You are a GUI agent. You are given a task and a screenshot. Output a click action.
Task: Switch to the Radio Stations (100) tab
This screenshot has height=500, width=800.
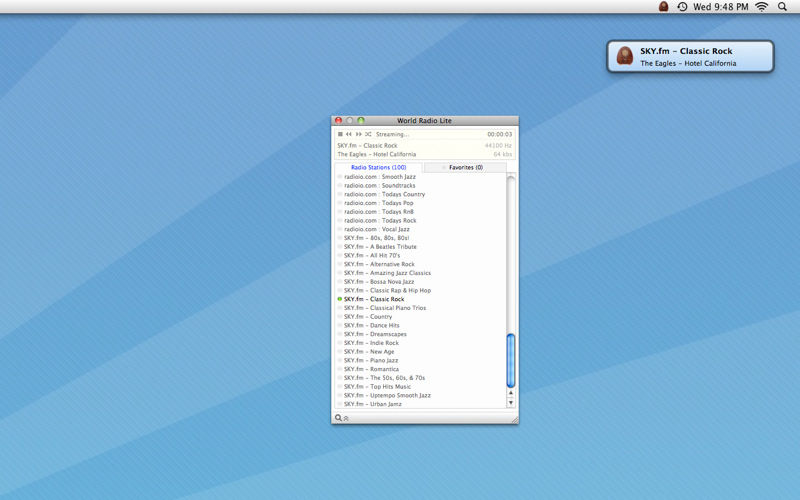[379, 167]
